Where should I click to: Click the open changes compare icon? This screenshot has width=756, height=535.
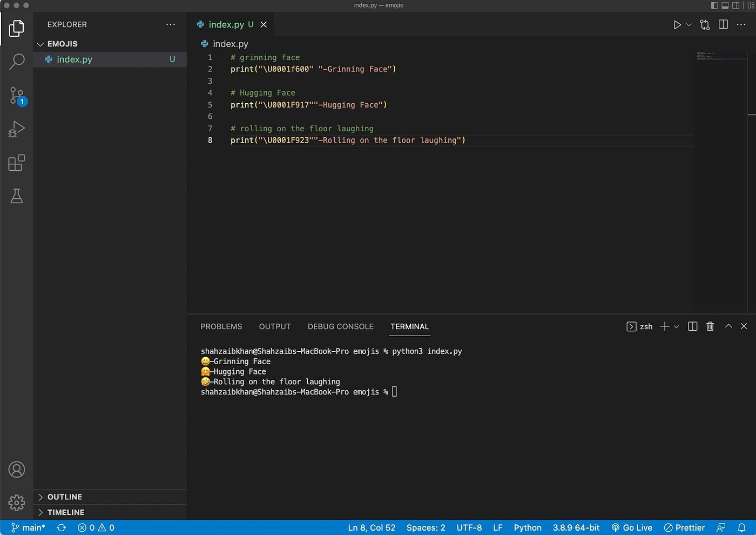[x=705, y=25]
